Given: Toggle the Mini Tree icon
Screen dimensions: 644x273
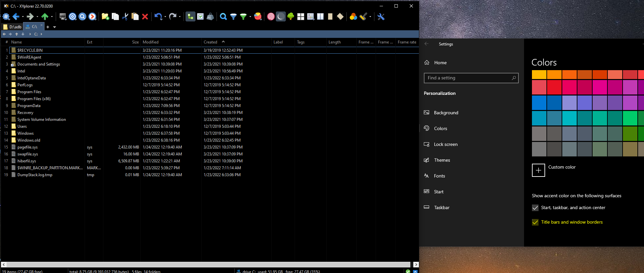Looking at the screenshot, I should pos(190,16).
